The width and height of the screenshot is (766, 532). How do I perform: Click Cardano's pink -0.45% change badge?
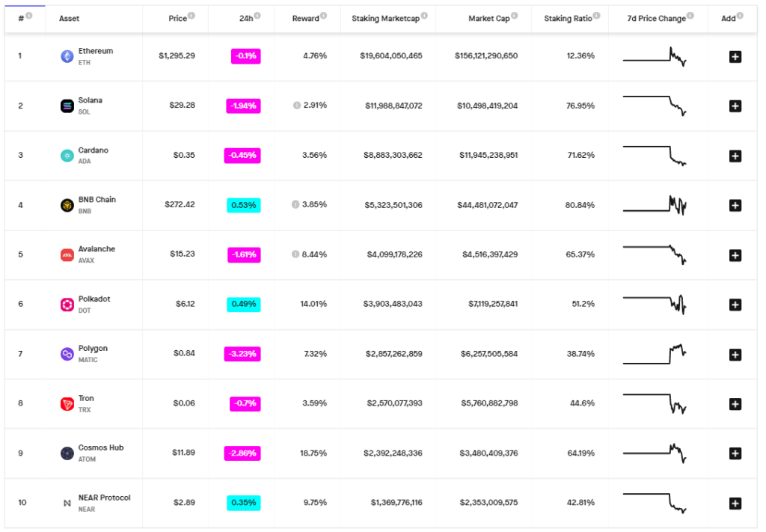click(x=242, y=156)
